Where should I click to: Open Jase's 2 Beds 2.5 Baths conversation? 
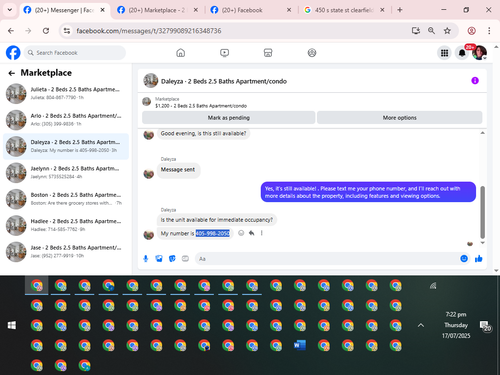[66, 252]
